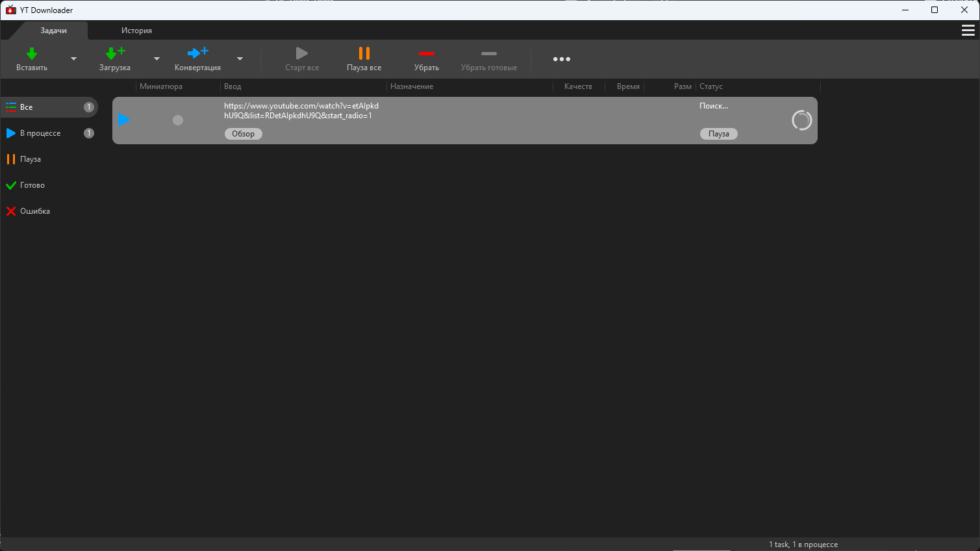Image resolution: width=980 pixels, height=551 pixels.
Task: Click the Статус column header
Action: coord(711,86)
